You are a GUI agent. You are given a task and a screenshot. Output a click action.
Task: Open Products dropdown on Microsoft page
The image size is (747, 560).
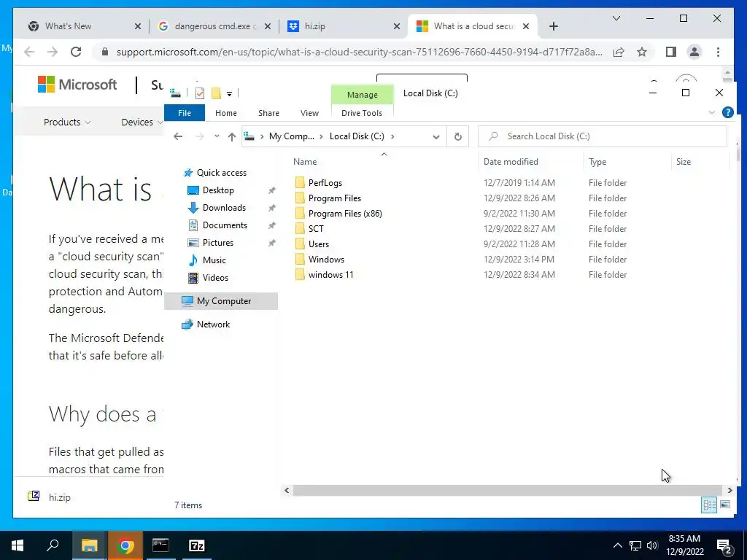[x=67, y=122]
